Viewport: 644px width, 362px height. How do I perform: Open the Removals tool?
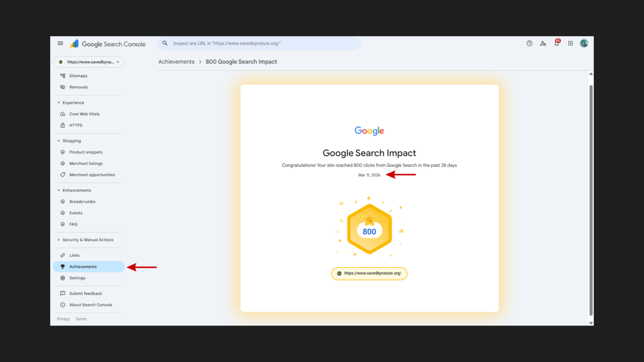click(x=78, y=87)
